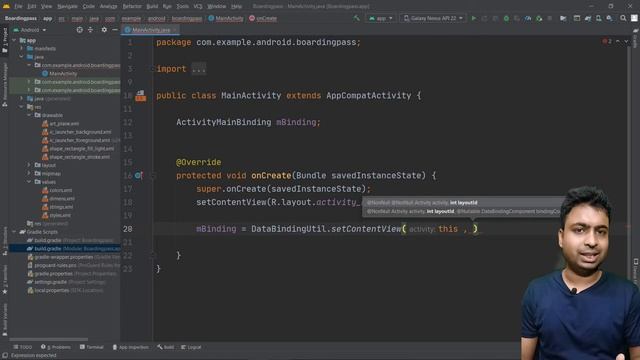Viewport: 640px width, 360px height.
Task: Open the App Inspection tool window
Action: (131, 347)
